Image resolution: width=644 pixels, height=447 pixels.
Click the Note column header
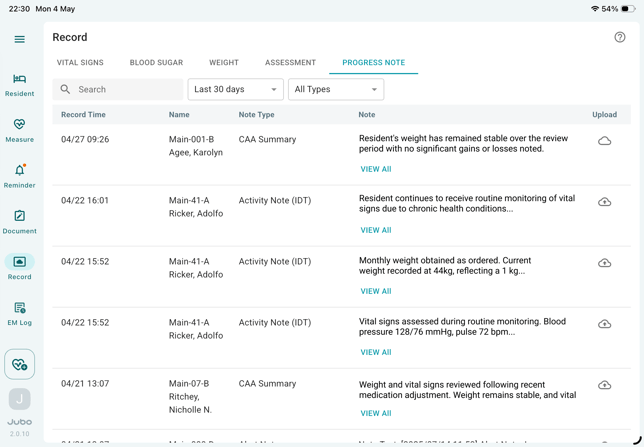(367, 115)
